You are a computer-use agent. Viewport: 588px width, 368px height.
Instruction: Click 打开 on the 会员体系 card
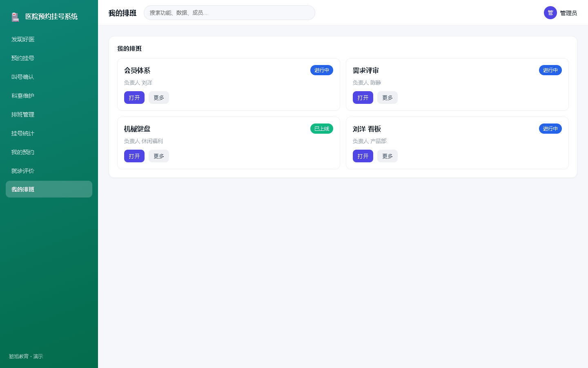(x=134, y=98)
